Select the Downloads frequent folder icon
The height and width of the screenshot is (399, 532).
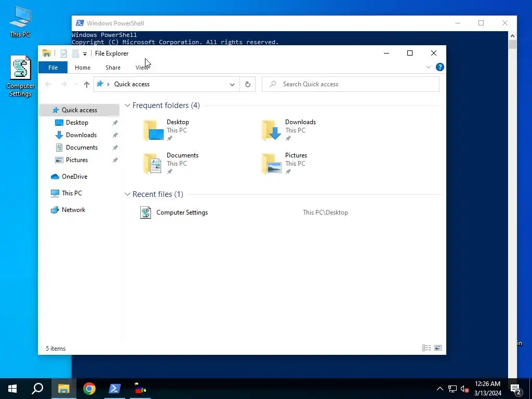(x=272, y=130)
